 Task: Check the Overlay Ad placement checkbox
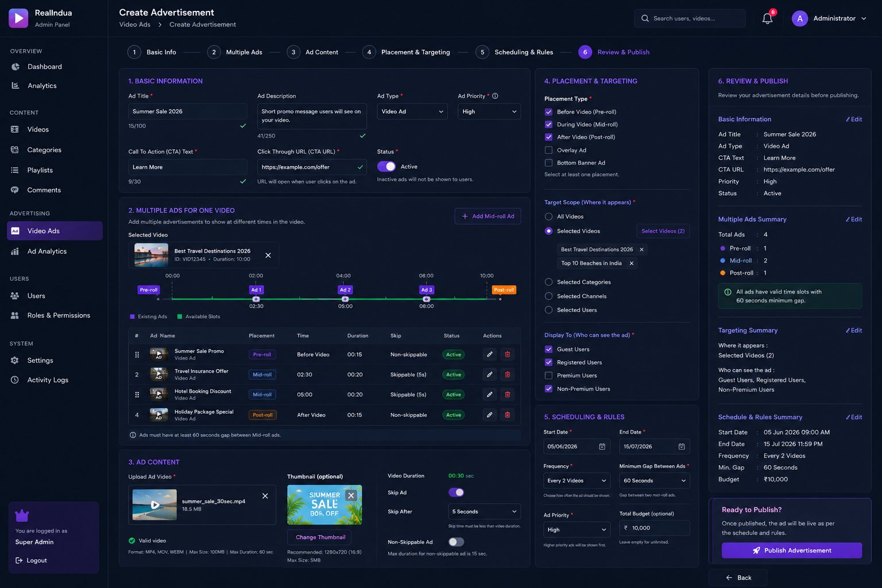(x=548, y=150)
